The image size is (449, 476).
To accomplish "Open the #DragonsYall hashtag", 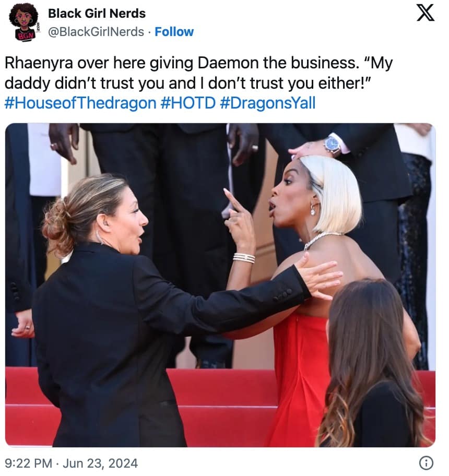I will tap(267, 103).
